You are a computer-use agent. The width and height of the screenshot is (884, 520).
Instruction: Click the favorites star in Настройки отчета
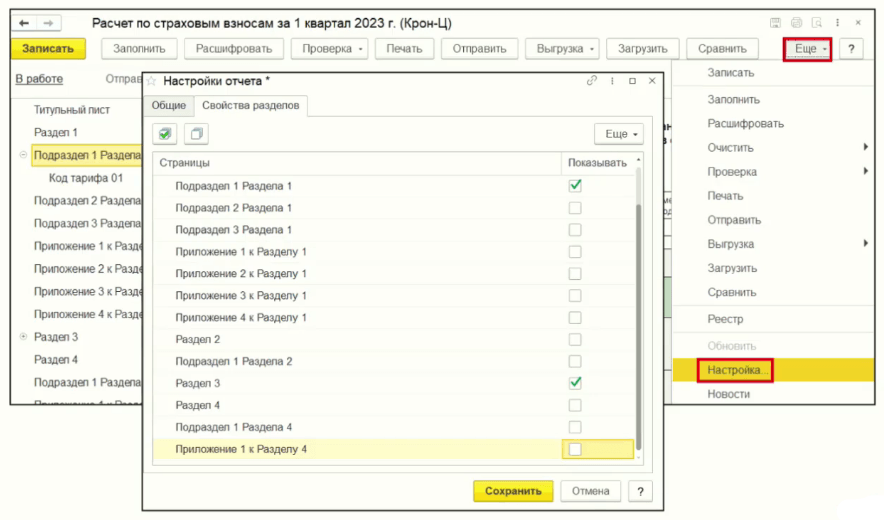152,81
